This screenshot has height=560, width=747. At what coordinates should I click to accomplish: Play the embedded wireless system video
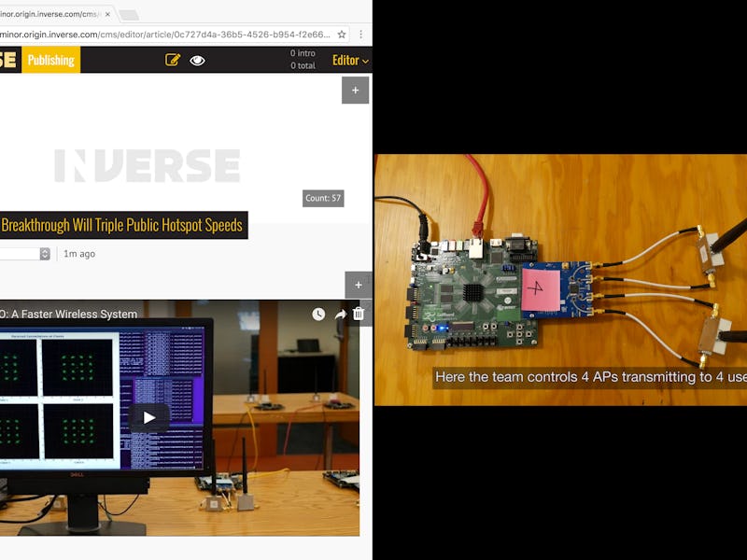click(149, 417)
